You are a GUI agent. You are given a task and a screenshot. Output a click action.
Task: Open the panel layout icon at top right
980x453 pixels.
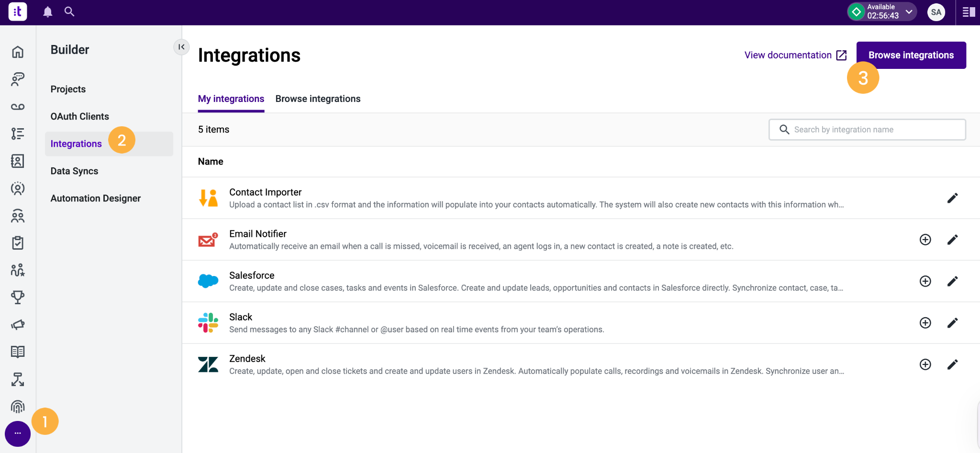coord(968,11)
